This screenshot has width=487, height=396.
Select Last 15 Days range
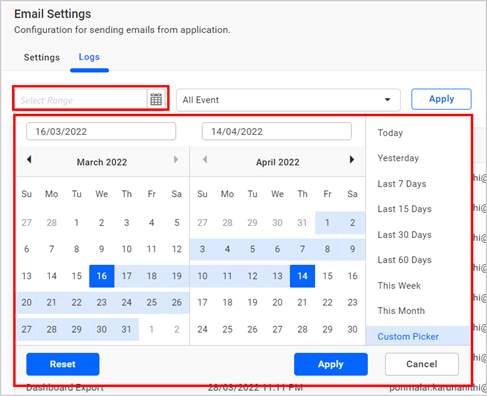pyautogui.click(x=404, y=209)
